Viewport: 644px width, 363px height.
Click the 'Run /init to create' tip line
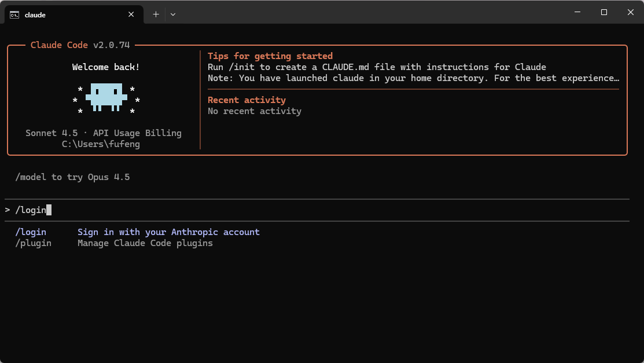click(377, 67)
